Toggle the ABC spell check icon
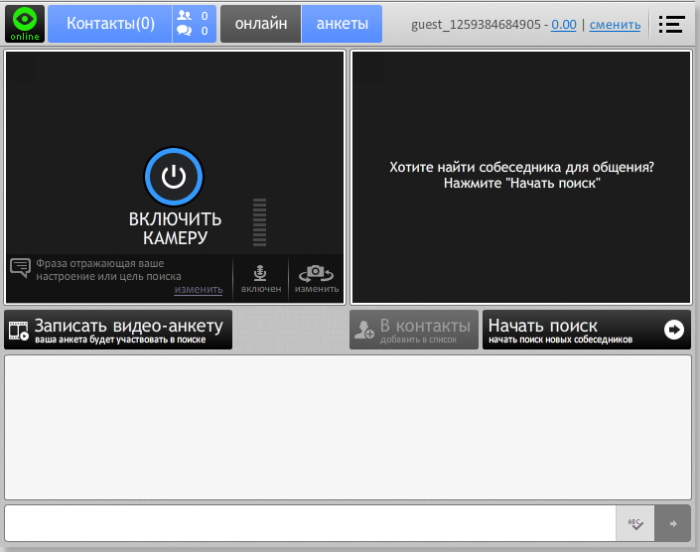This screenshot has width=700, height=552. (x=635, y=523)
